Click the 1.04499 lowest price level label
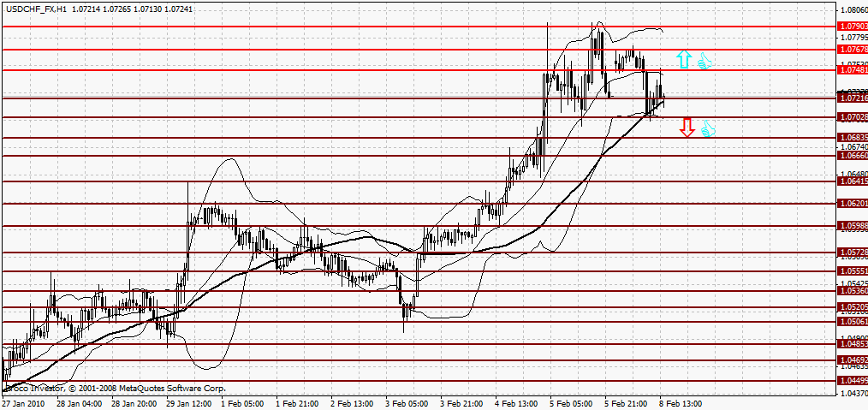This screenshot has height=410, width=868. point(853,381)
